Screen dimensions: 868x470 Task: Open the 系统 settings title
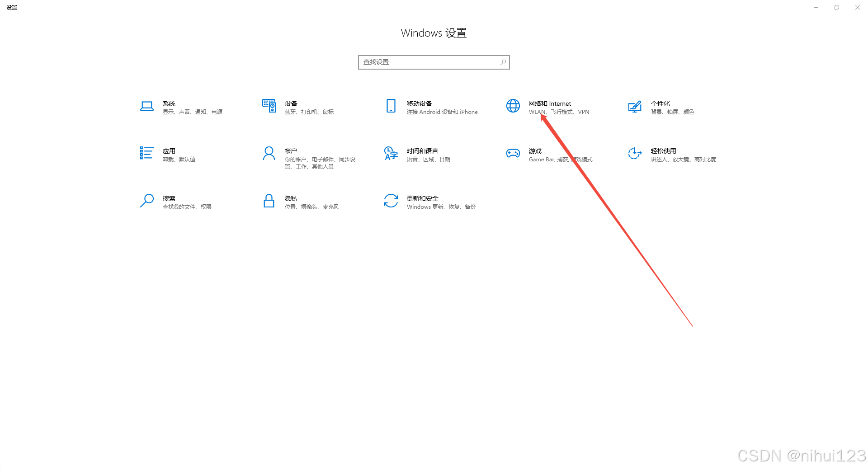pyautogui.click(x=169, y=103)
